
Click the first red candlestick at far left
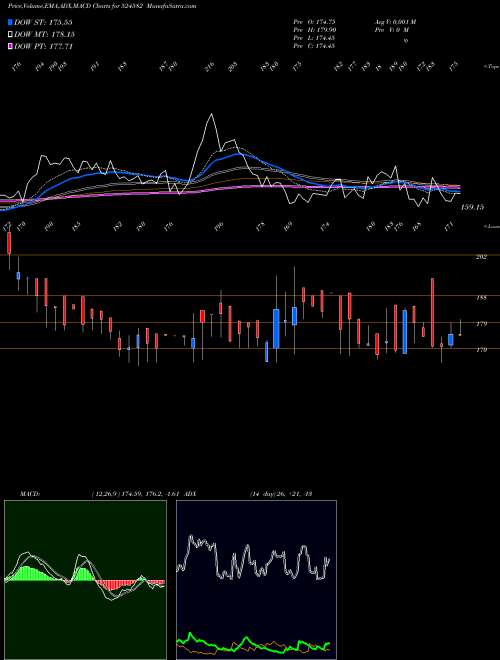click(x=9, y=244)
